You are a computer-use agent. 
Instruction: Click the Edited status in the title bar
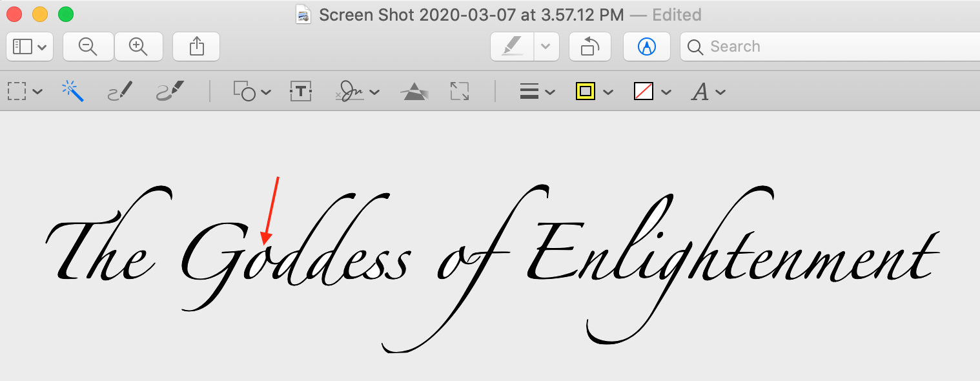(x=677, y=14)
